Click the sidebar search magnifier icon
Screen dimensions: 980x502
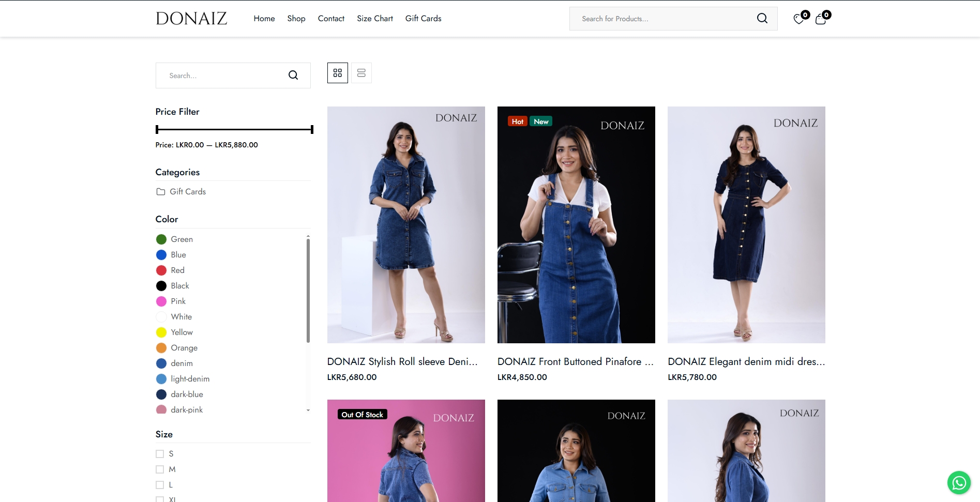point(293,75)
